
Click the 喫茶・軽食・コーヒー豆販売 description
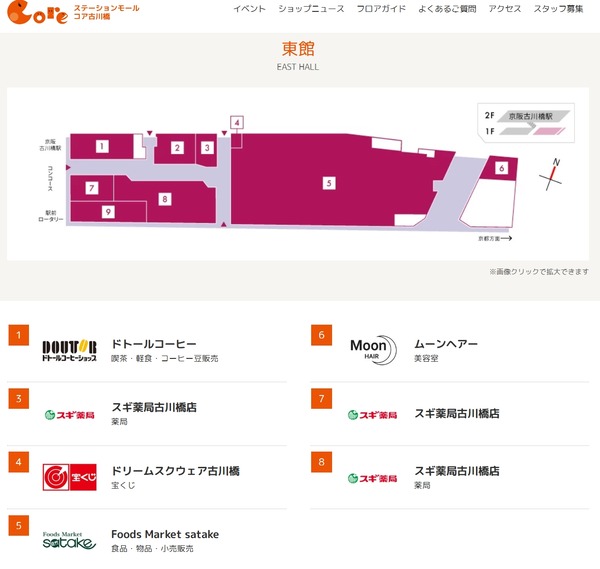coord(165,359)
